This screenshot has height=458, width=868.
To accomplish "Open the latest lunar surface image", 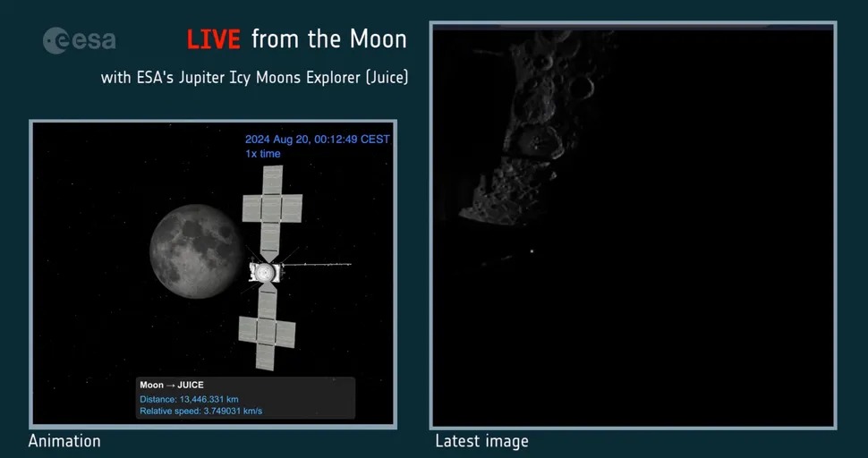I will click(x=633, y=225).
